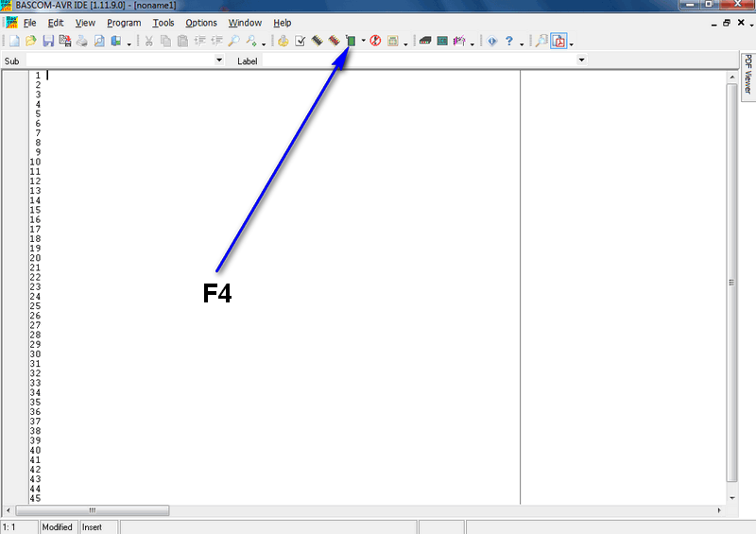Open the Edit menu
The width and height of the screenshot is (756, 534).
56,23
